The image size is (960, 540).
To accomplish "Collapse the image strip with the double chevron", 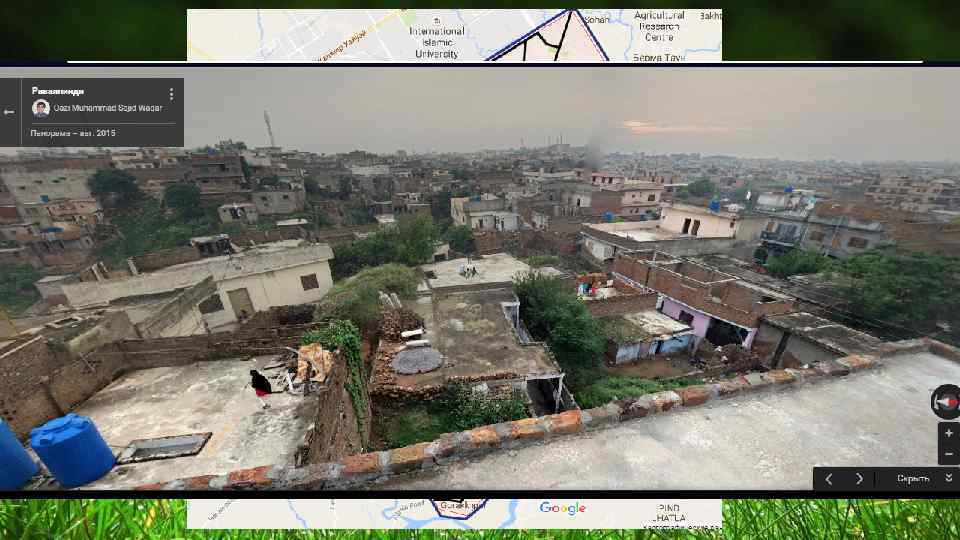I will point(949,478).
